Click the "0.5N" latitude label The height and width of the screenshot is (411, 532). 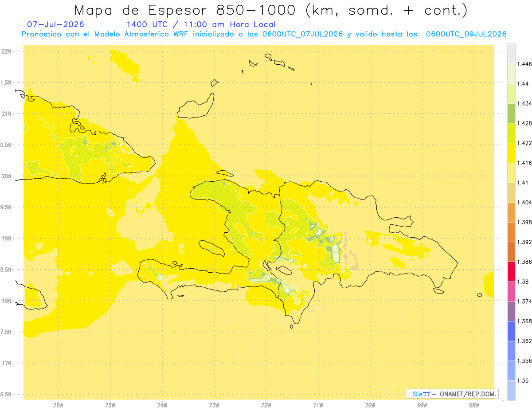7,145
